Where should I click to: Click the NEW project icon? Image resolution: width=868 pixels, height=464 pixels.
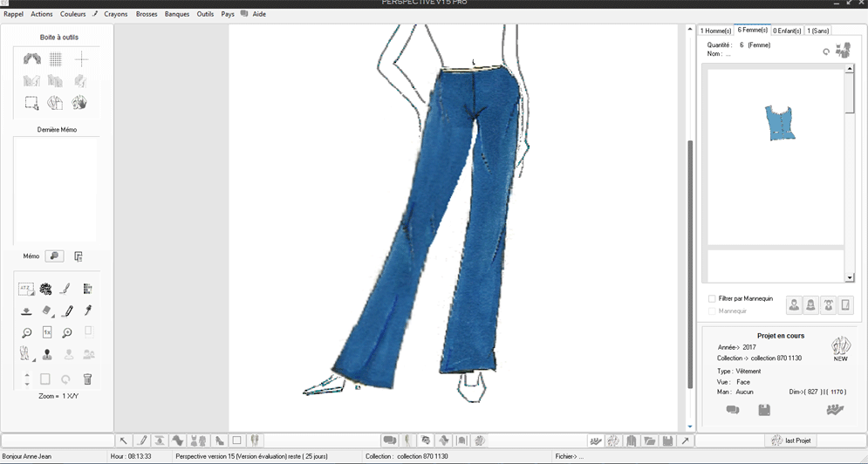pyautogui.click(x=840, y=348)
